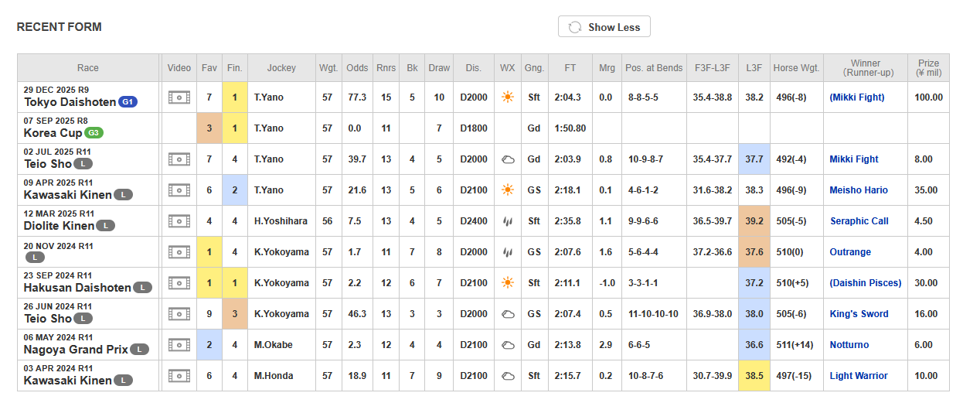
Task: Click sunny weather icon in Hakusan Daishoten row
Action: click(x=507, y=283)
